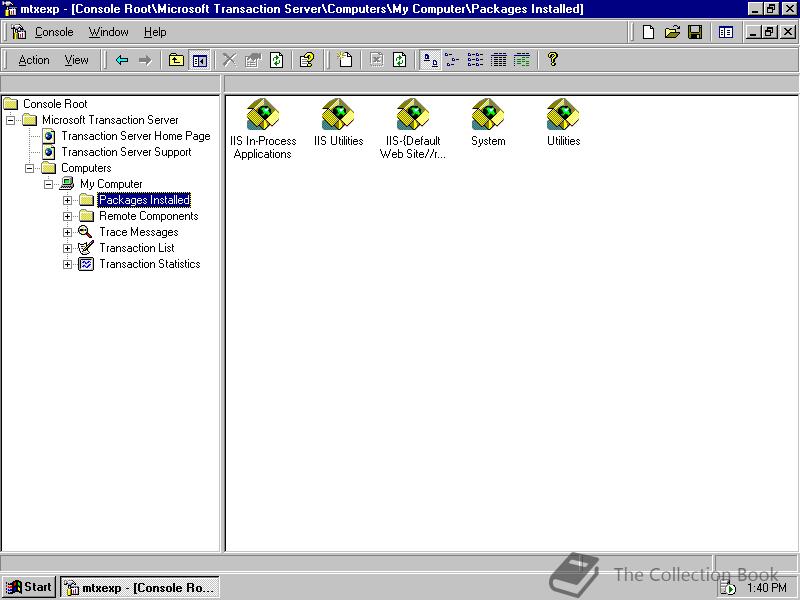
Task: Collapse the Computers node
Action: (x=30, y=168)
